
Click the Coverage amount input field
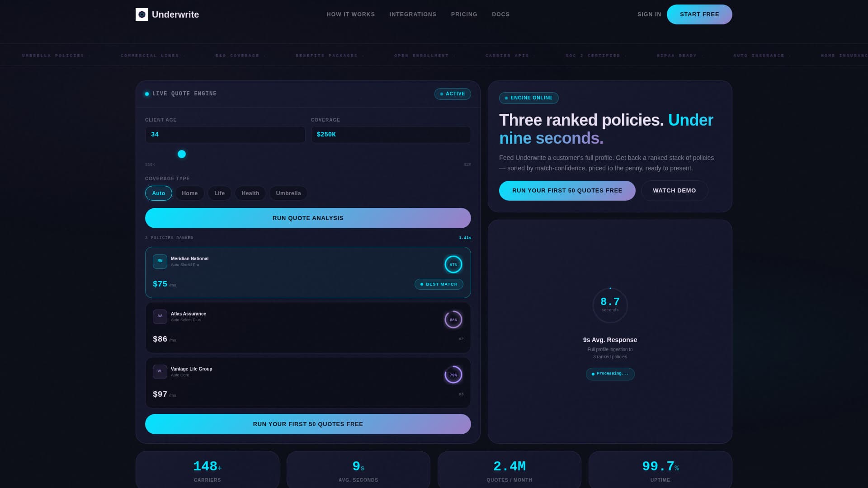coord(391,135)
